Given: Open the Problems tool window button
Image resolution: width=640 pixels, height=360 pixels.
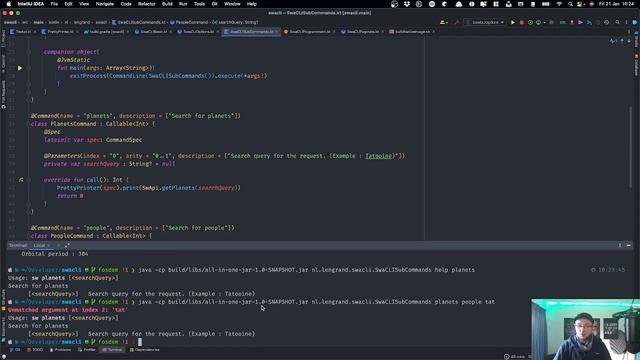Looking at the screenshot, I should 60,350.
